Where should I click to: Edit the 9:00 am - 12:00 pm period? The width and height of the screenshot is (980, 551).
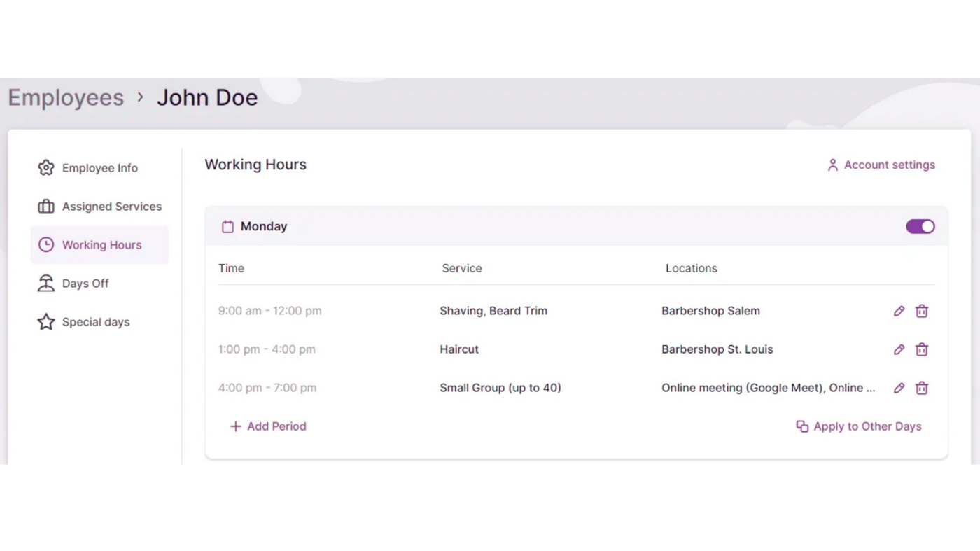click(x=899, y=311)
